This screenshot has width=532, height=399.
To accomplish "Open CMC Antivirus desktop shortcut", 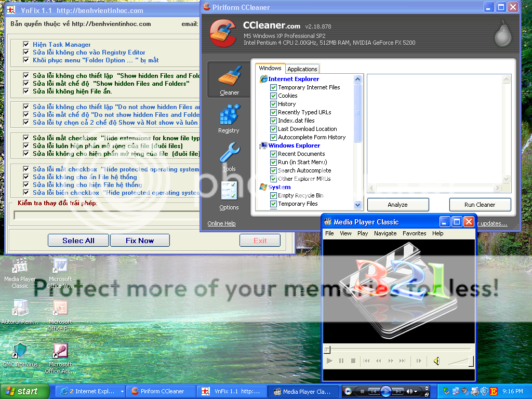I will tap(20, 355).
